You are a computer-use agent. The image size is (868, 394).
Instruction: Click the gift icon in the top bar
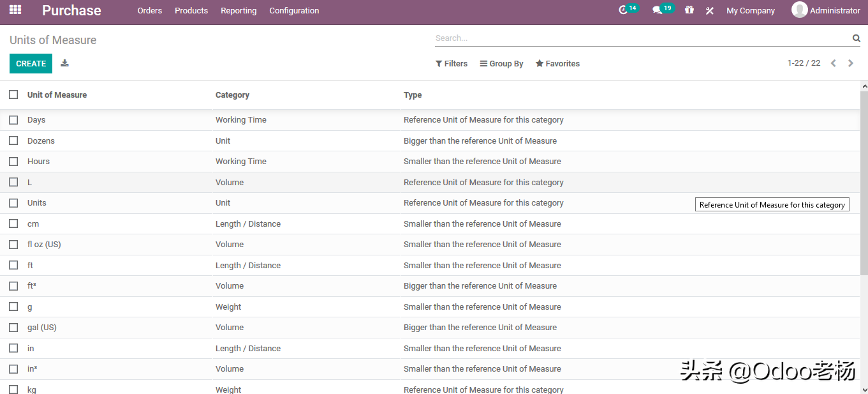point(689,10)
